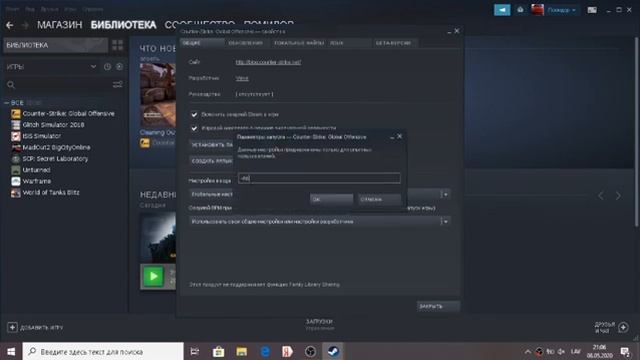Confirm launch options with OK button
This screenshot has height=360, width=640.
point(331,199)
